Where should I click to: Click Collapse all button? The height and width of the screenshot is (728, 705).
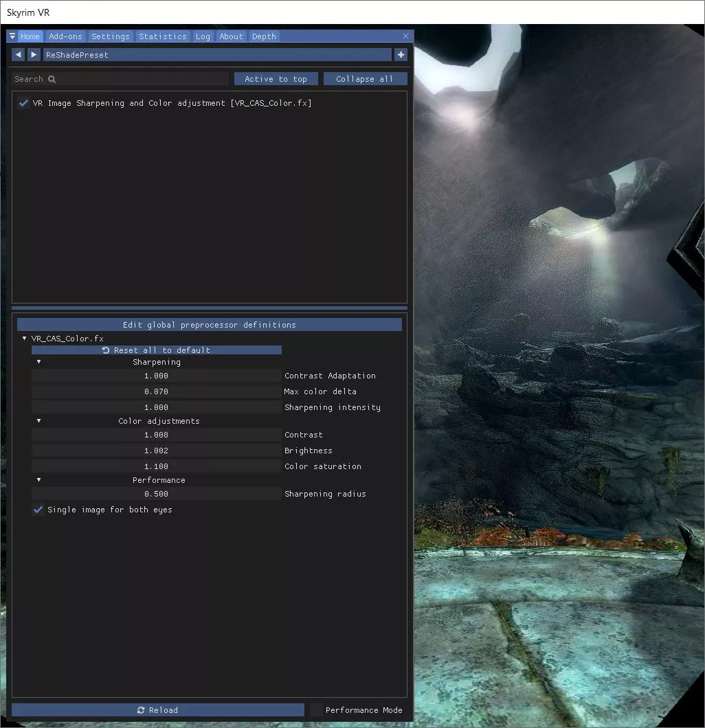pyautogui.click(x=365, y=79)
